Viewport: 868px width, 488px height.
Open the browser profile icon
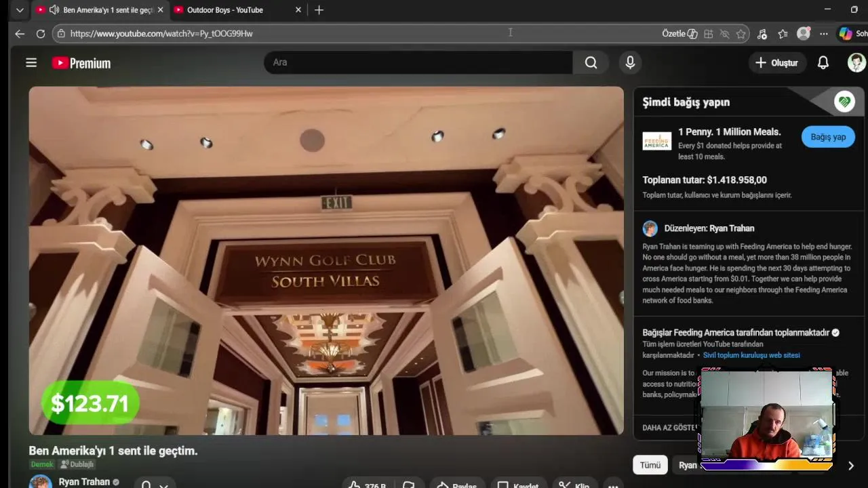tap(804, 33)
